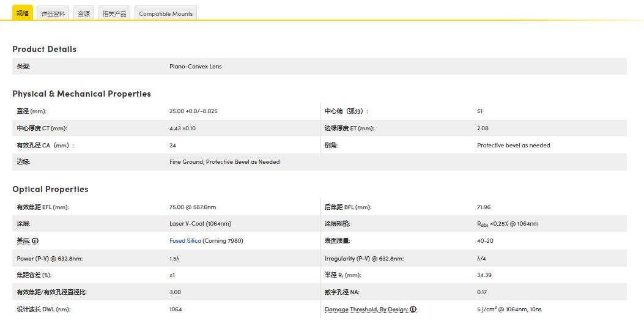Open the 详细资料 tab
The height and width of the screenshot is (329, 644).
click(x=53, y=13)
